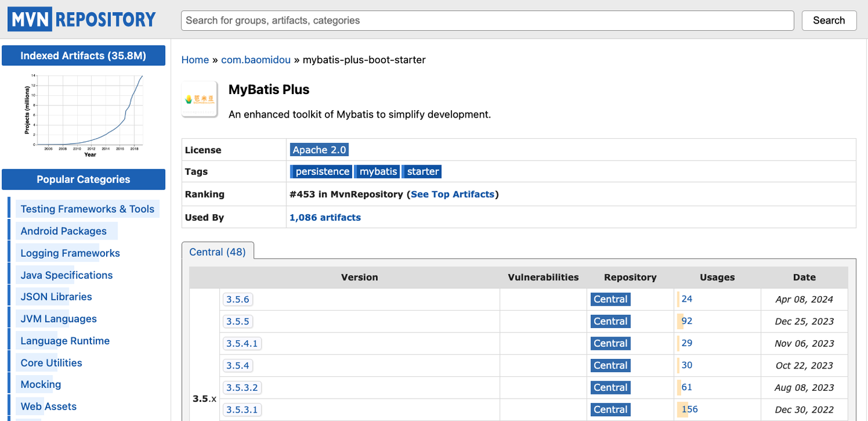Open JSON Libraries category
Image resolution: width=868 pixels, height=421 pixels.
pos(56,297)
